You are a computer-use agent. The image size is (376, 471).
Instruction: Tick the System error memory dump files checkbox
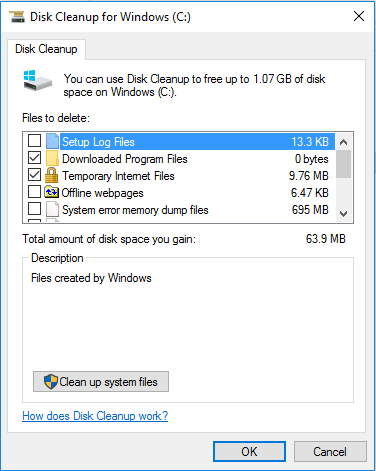click(35, 209)
